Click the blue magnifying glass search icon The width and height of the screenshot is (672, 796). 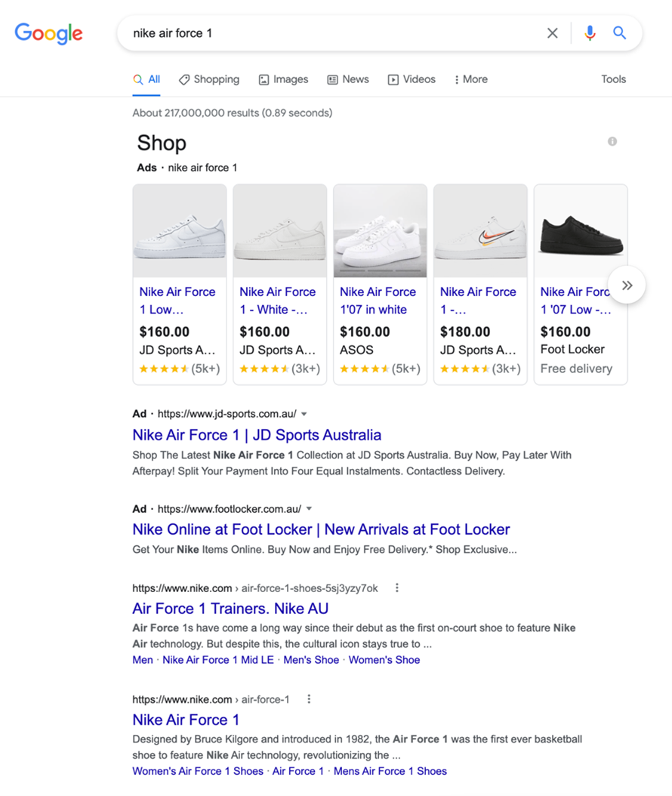(619, 33)
